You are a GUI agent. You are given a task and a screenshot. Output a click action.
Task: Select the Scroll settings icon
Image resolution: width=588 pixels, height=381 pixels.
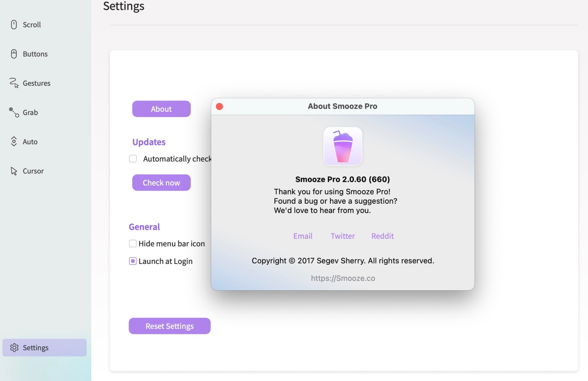point(13,24)
